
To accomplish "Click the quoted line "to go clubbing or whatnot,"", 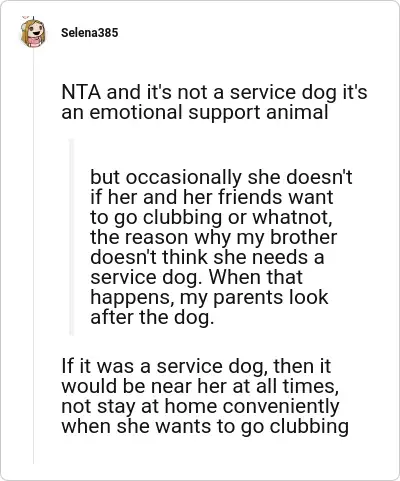I will [211, 218].
